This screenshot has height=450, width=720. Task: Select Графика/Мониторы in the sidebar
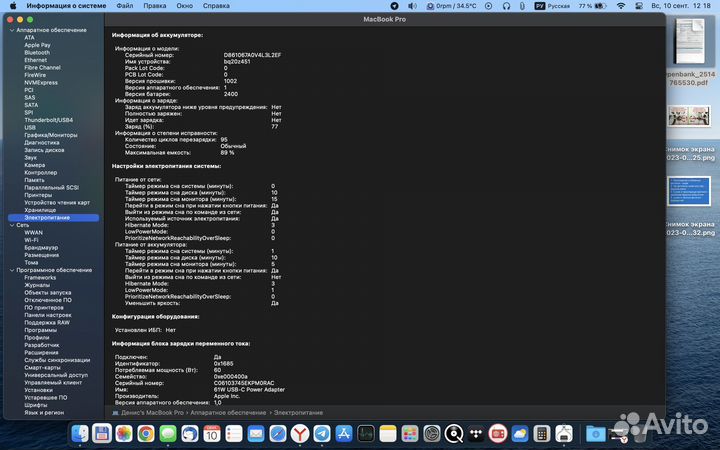pos(51,135)
